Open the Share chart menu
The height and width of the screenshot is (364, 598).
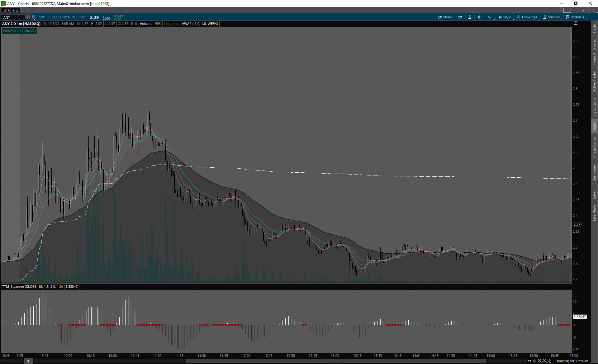445,17
